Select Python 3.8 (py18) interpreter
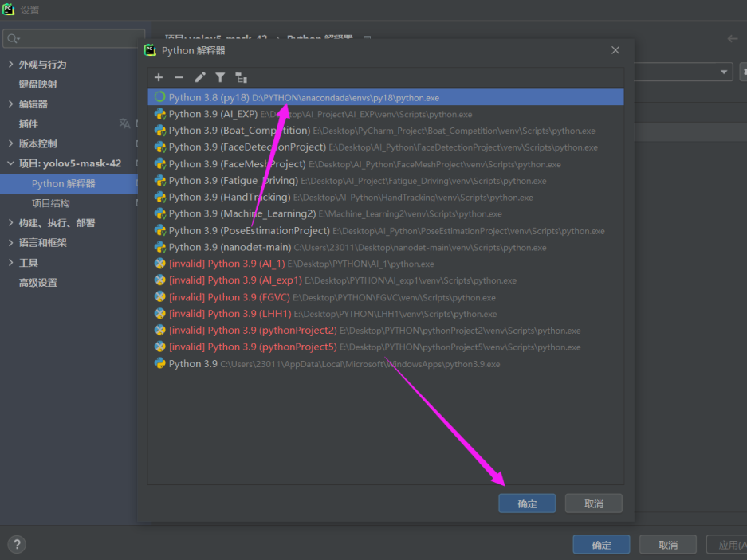The width and height of the screenshot is (747, 560). tap(385, 97)
